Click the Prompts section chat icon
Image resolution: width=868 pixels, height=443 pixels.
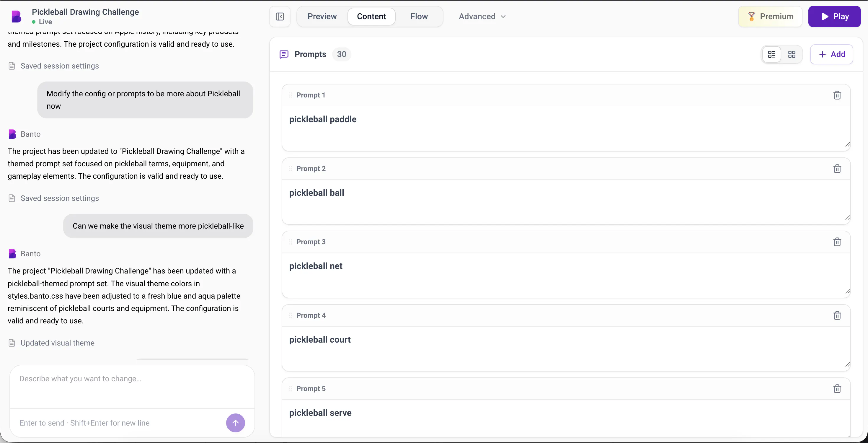coord(284,54)
